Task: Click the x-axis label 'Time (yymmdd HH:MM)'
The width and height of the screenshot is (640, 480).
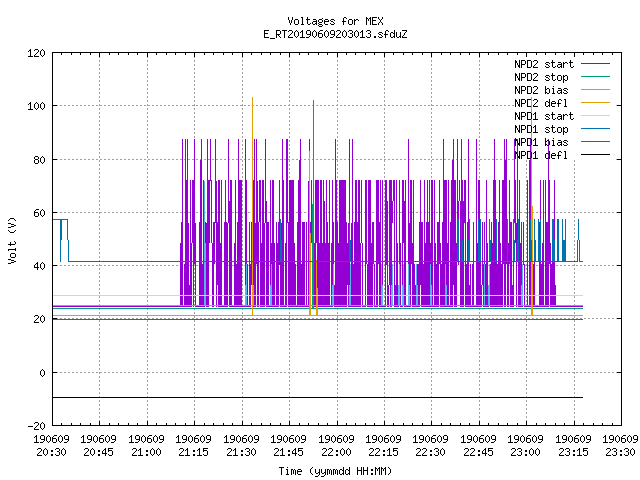Action: tap(335, 471)
